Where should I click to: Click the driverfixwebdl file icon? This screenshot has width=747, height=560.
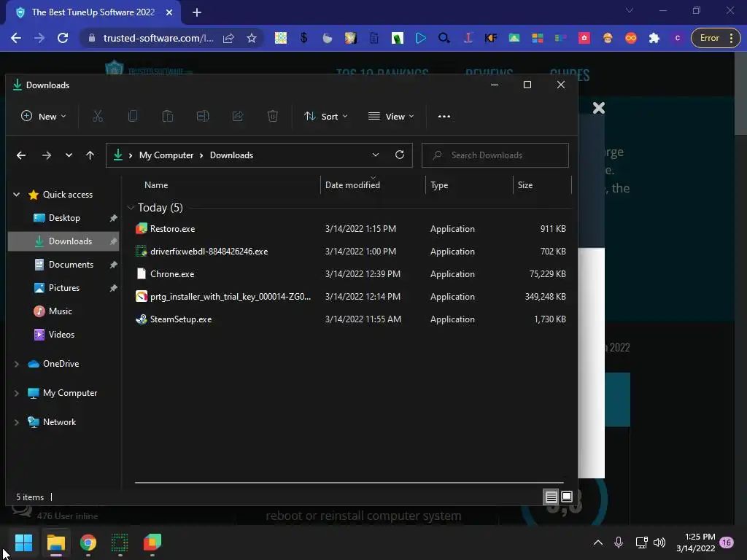click(142, 251)
